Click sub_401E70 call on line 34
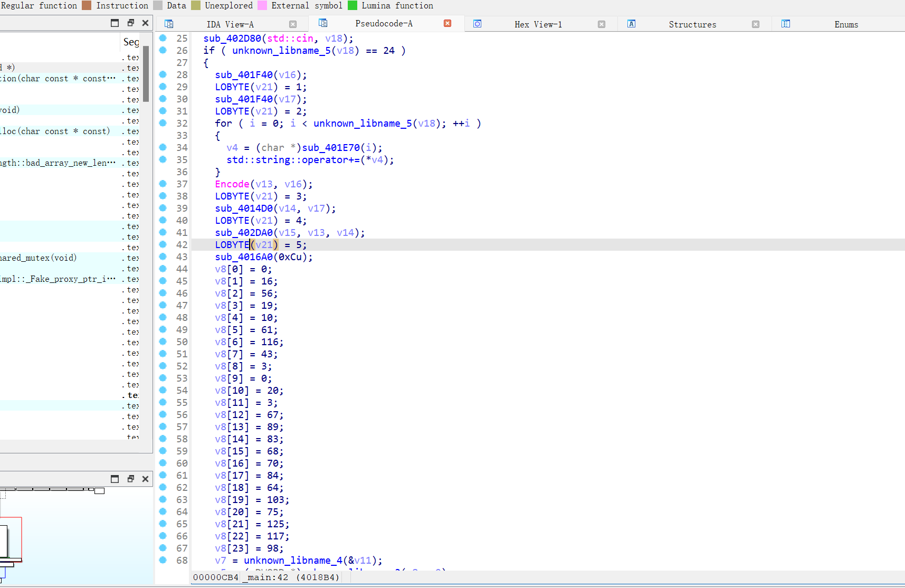 [331, 147]
